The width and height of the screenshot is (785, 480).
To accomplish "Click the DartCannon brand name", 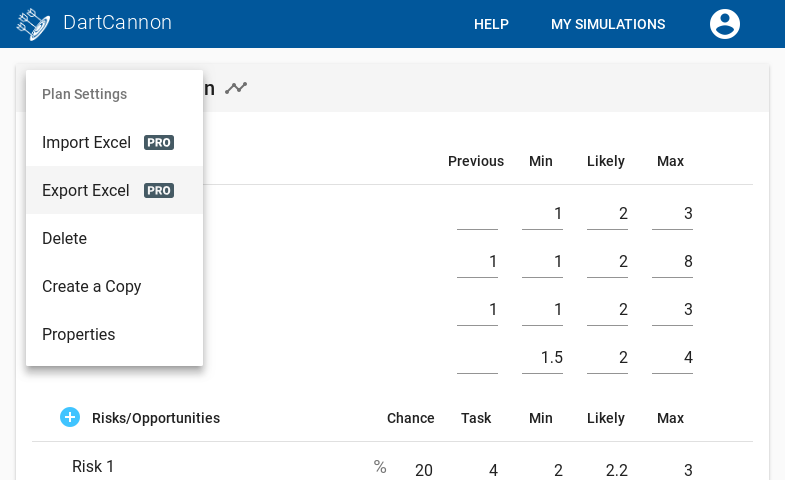I will coord(118,23).
